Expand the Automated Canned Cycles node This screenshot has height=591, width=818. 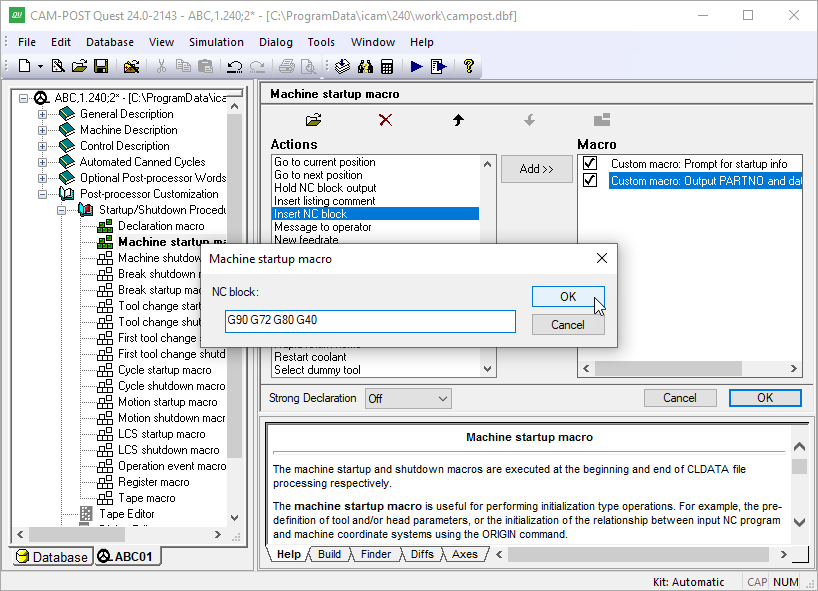[42, 162]
